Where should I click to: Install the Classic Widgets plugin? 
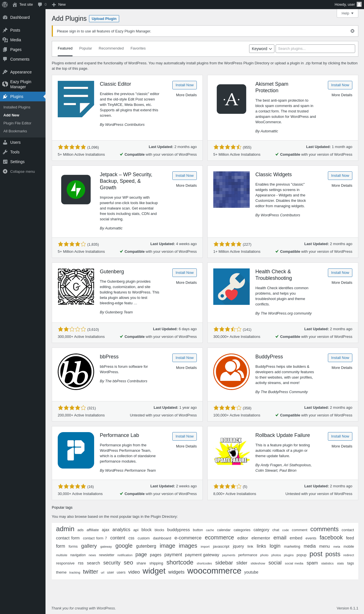click(x=340, y=176)
